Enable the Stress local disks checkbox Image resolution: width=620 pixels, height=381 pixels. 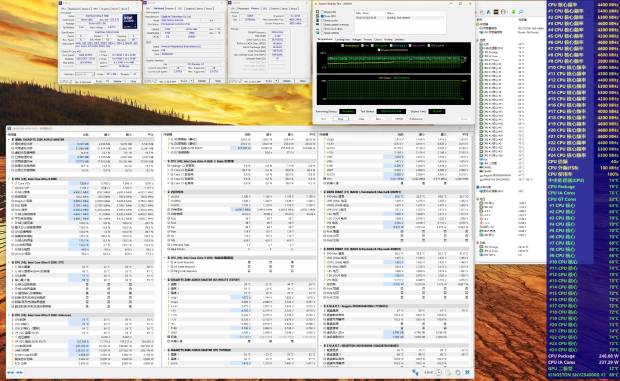tap(322, 29)
